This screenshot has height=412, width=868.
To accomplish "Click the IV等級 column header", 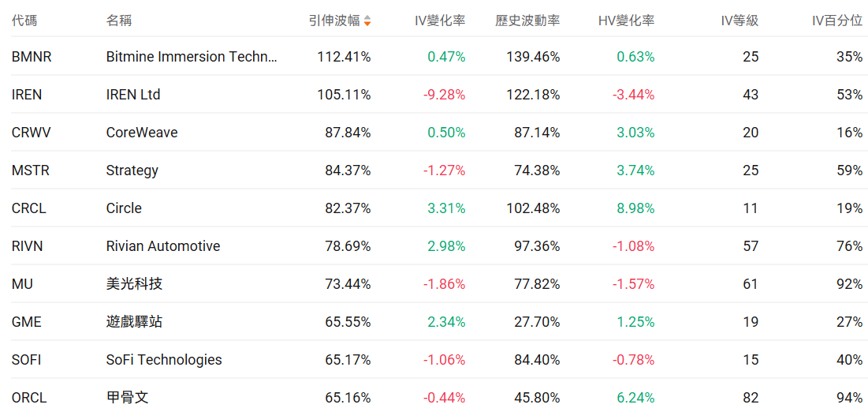I will tap(739, 21).
